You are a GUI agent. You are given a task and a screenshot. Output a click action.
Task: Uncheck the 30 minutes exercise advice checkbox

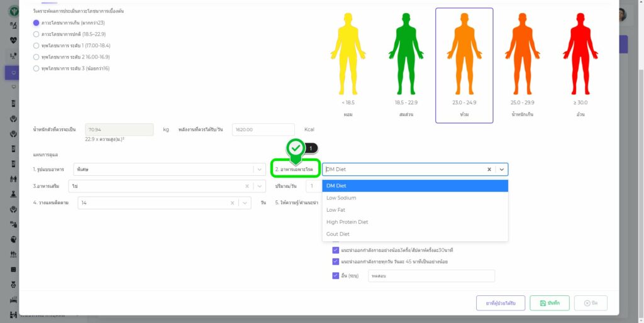[x=335, y=250]
